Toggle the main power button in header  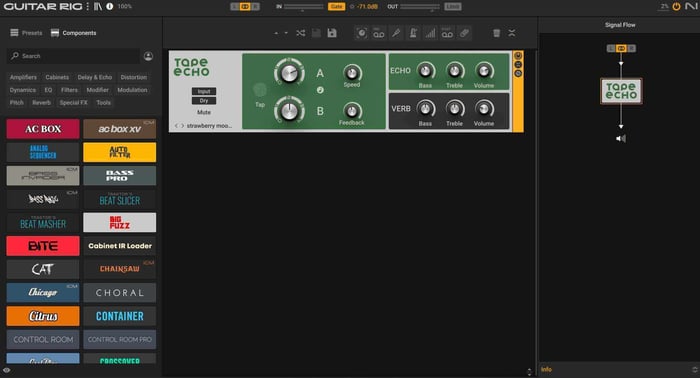(x=676, y=6)
